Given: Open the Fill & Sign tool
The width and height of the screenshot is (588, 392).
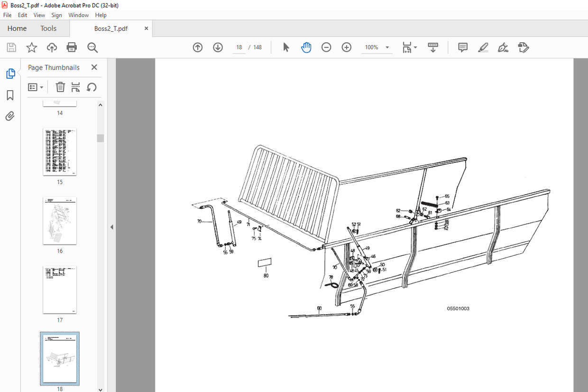Looking at the screenshot, I should [503, 47].
